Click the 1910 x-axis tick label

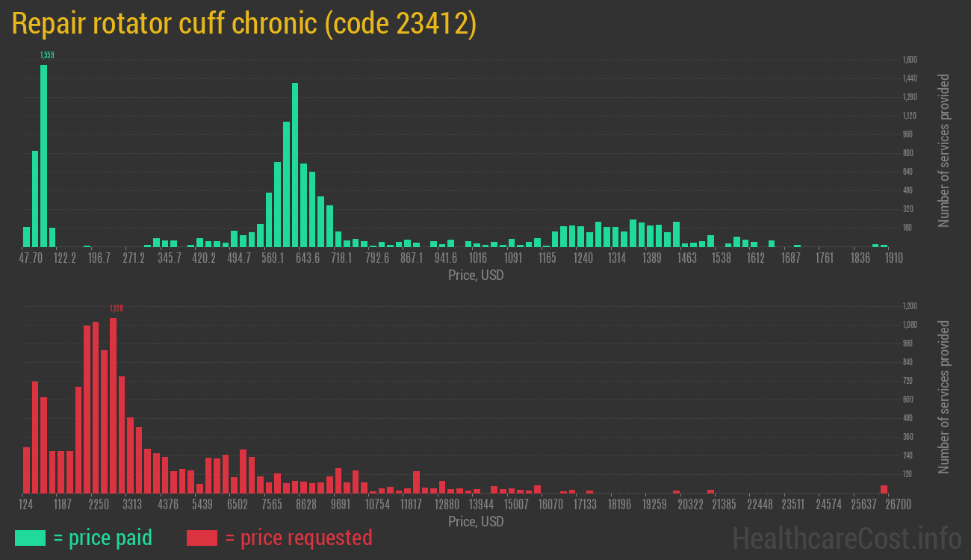tap(893, 258)
